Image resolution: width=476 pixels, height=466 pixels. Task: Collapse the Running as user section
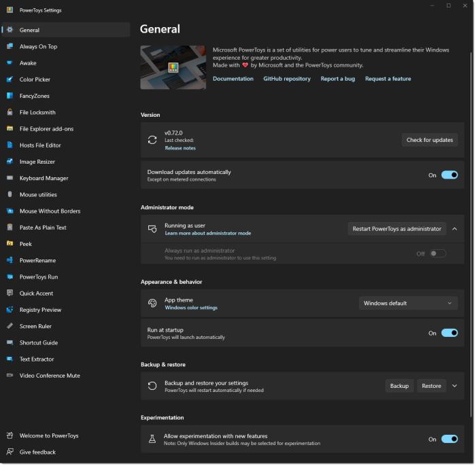pos(454,229)
